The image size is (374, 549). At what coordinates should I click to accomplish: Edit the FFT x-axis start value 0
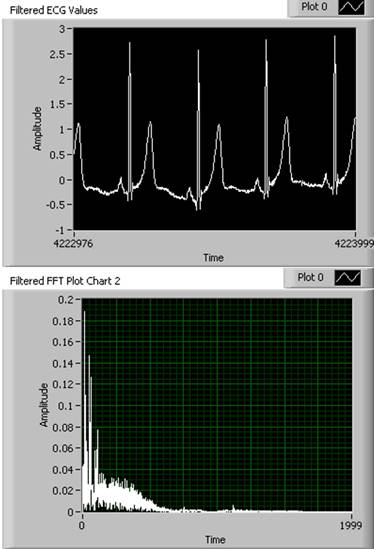pyautogui.click(x=82, y=525)
